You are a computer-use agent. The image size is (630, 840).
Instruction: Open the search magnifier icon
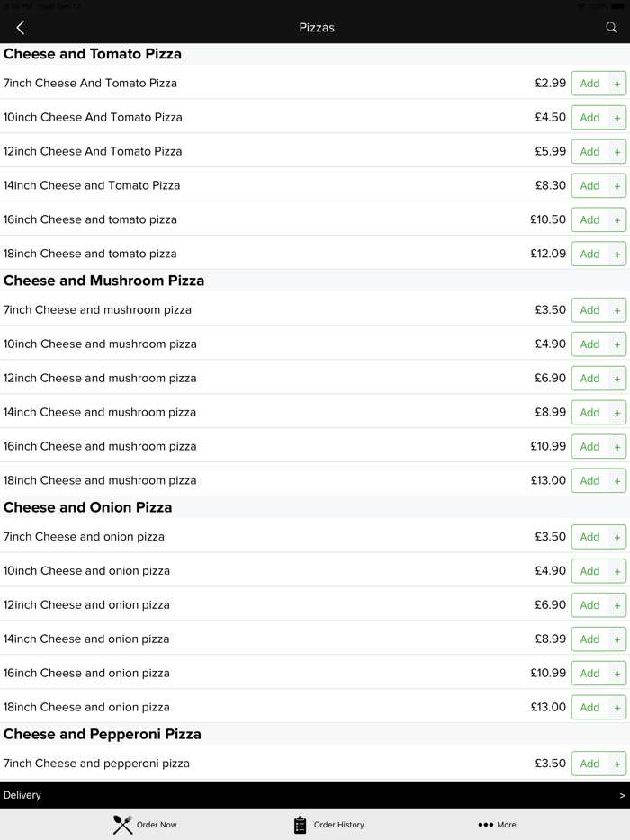611,28
